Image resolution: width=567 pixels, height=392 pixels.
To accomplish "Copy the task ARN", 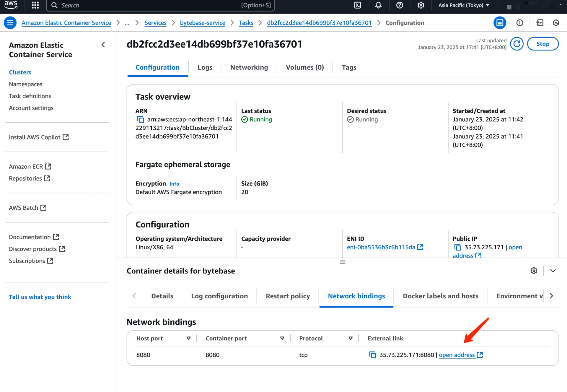I will (x=140, y=119).
